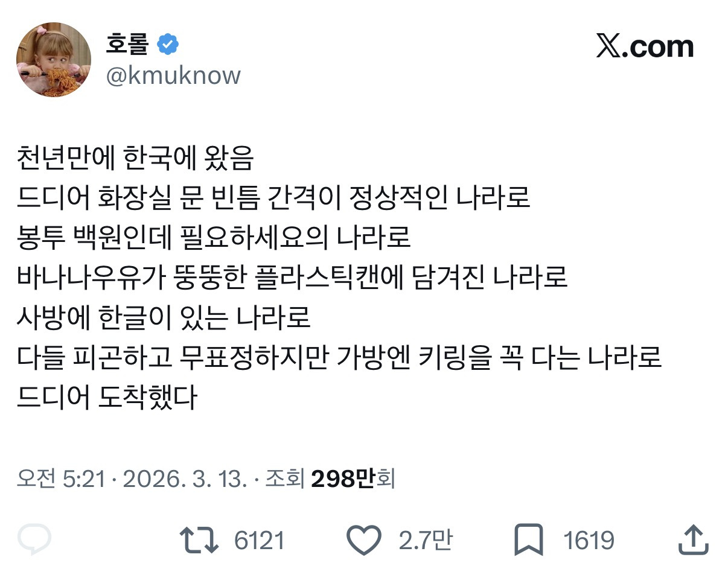Click the 6121 repost count
728x566 pixels.
tap(259, 539)
